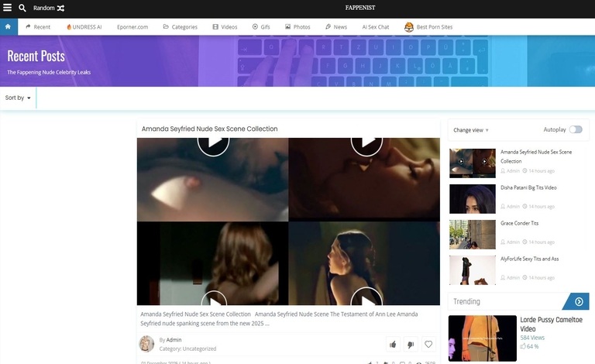Open the hamburger menu in the header
This screenshot has width=595, height=364.
click(7, 8)
